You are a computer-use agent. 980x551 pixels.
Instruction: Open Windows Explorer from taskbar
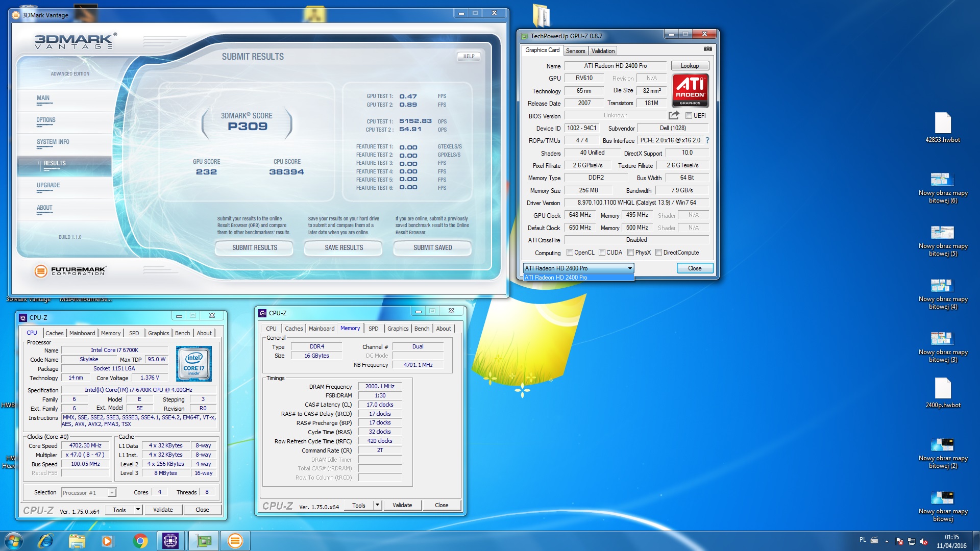pos(77,541)
